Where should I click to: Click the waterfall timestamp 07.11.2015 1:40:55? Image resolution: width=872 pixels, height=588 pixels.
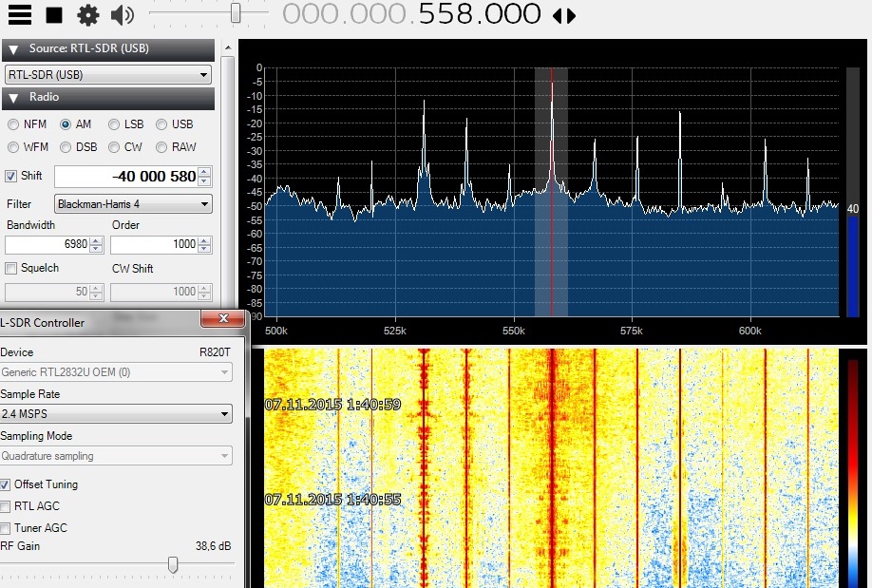tap(332, 500)
